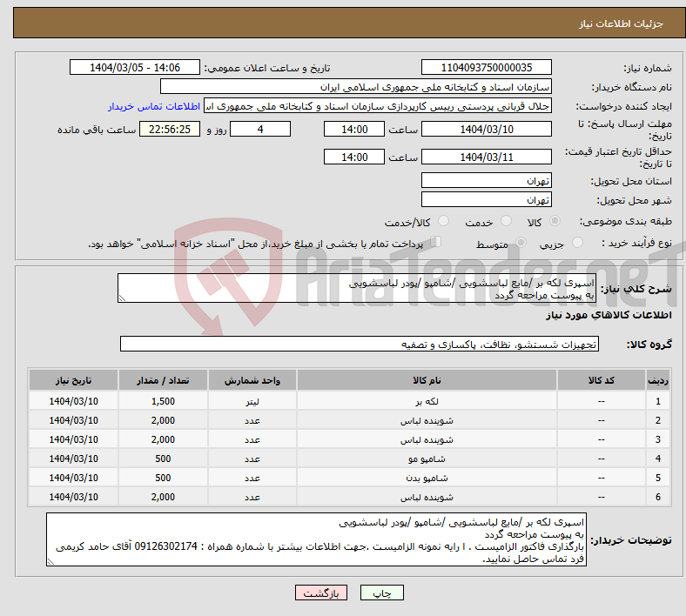This screenshot has height=616, width=686.
Task: Click شوینده لباس in row 2
Action: [427, 420]
